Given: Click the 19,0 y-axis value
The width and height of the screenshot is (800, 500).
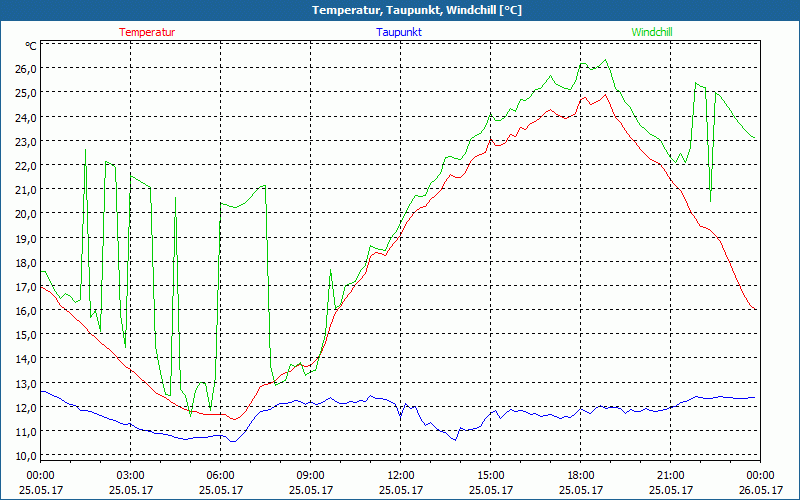Looking at the screenshot, I should click(26, 238).
